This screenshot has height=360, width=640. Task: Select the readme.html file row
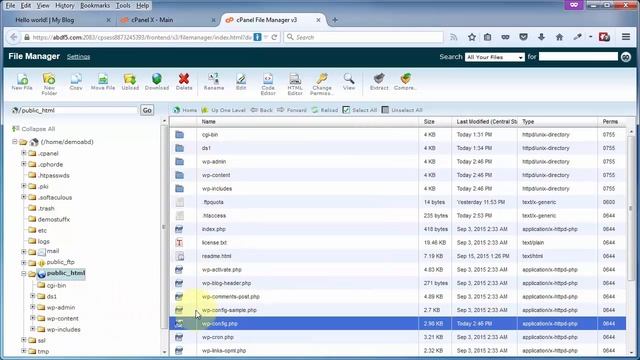tap(398, 256)
